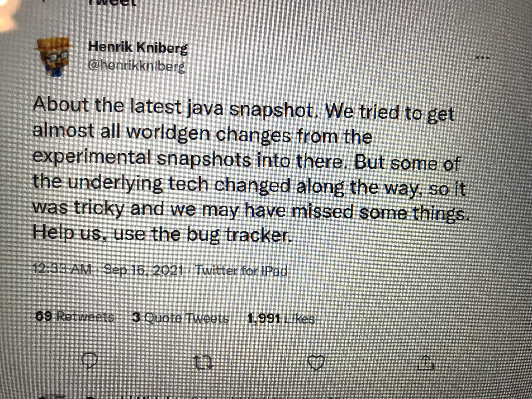Click the Twitter for iPad source label
The width and height of the screenshot is (532, 399).
241,271
